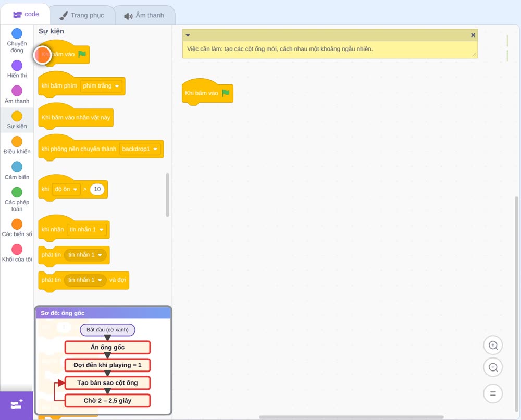Click the workspace vertical scrollbar
521x420 pixels.
tap(516, 304)
